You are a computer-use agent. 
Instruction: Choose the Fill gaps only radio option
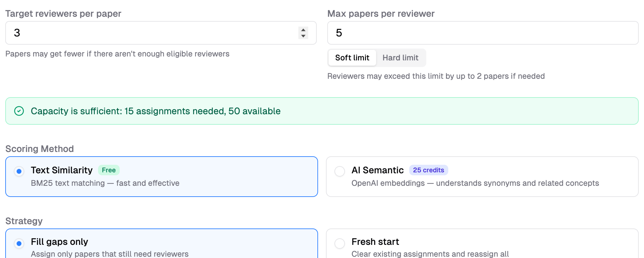[x=19, y=243]
